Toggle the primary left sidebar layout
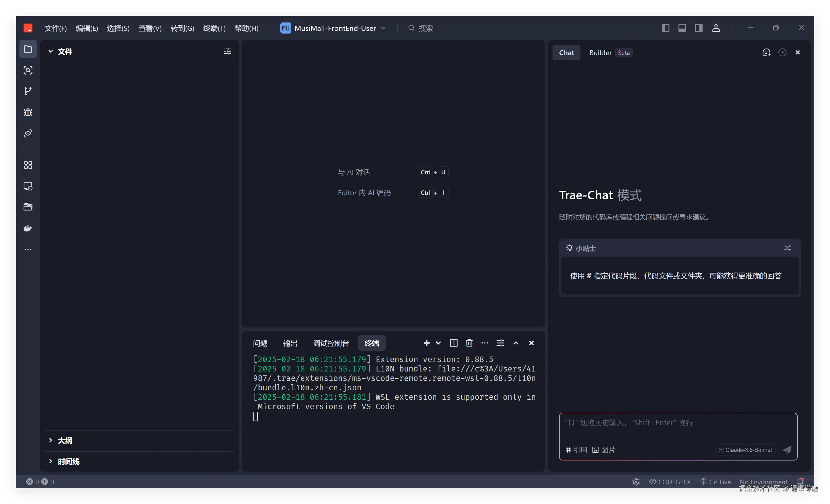The image size is (830, 504). click(665, 28)
